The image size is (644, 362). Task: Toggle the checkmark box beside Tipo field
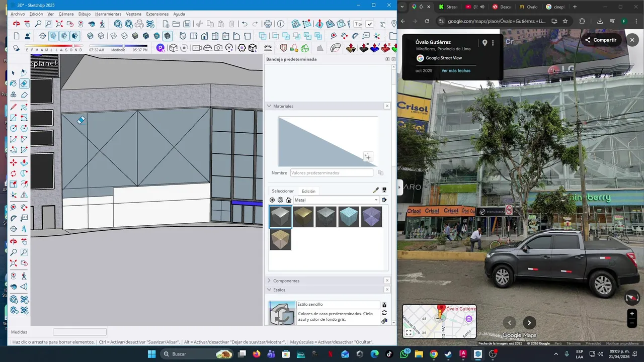(370, 24)
